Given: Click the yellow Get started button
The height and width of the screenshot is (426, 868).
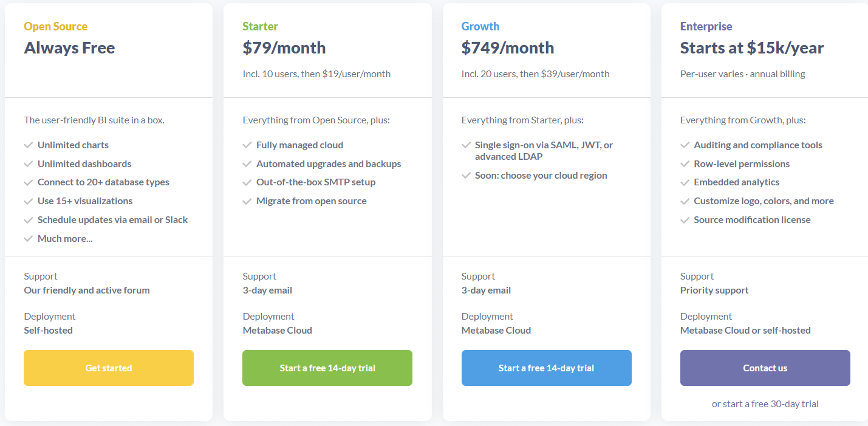Looking at the screenshot, I should point(109,368).
